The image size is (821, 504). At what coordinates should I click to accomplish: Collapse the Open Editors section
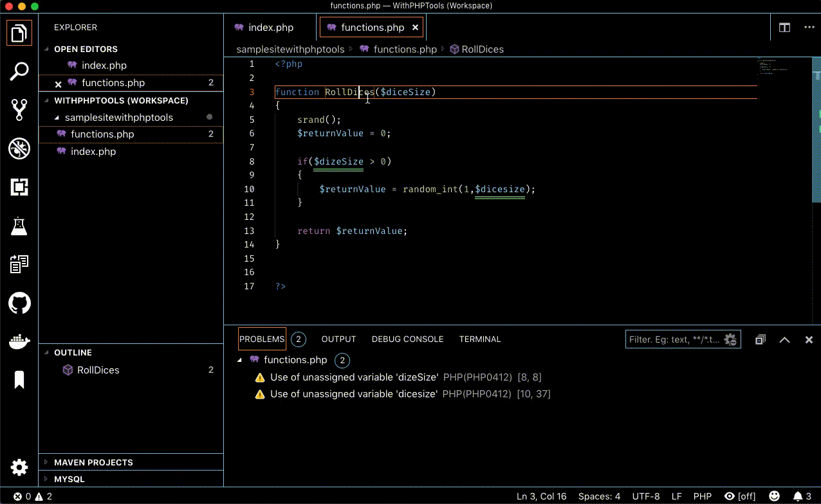pyautogui.click(x=46, y=49)
